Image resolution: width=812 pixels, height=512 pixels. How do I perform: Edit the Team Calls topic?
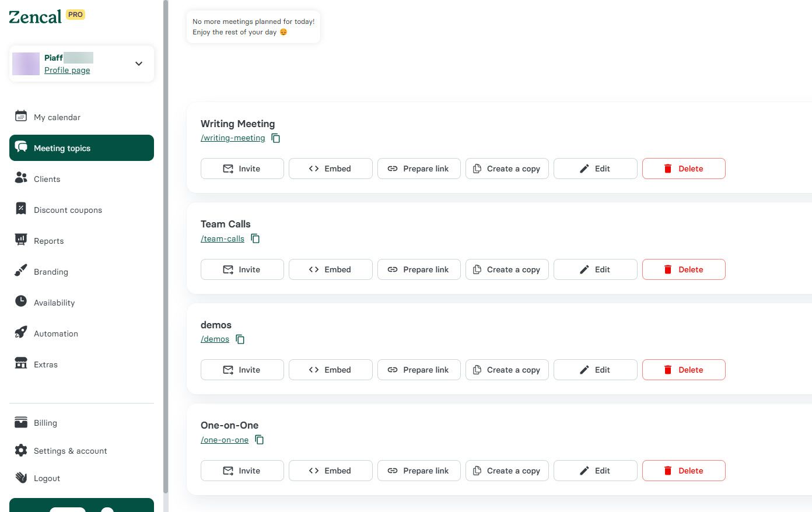point(595,269)
